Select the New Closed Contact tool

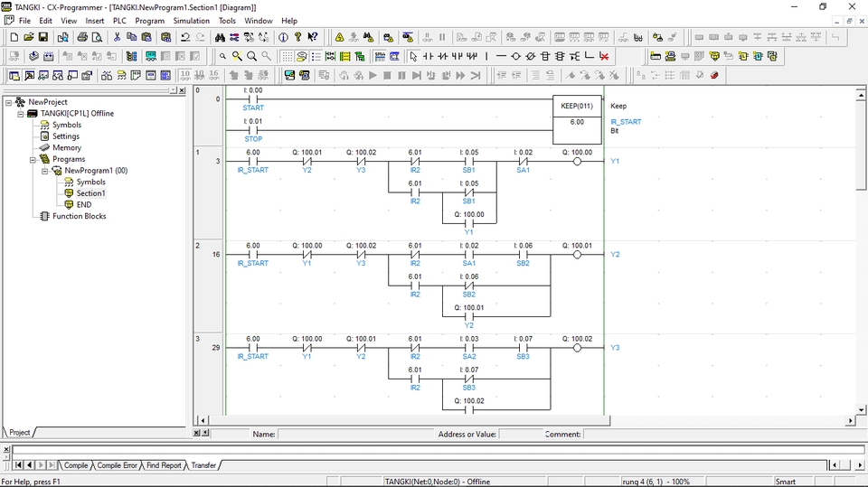(x=442, y=56)
